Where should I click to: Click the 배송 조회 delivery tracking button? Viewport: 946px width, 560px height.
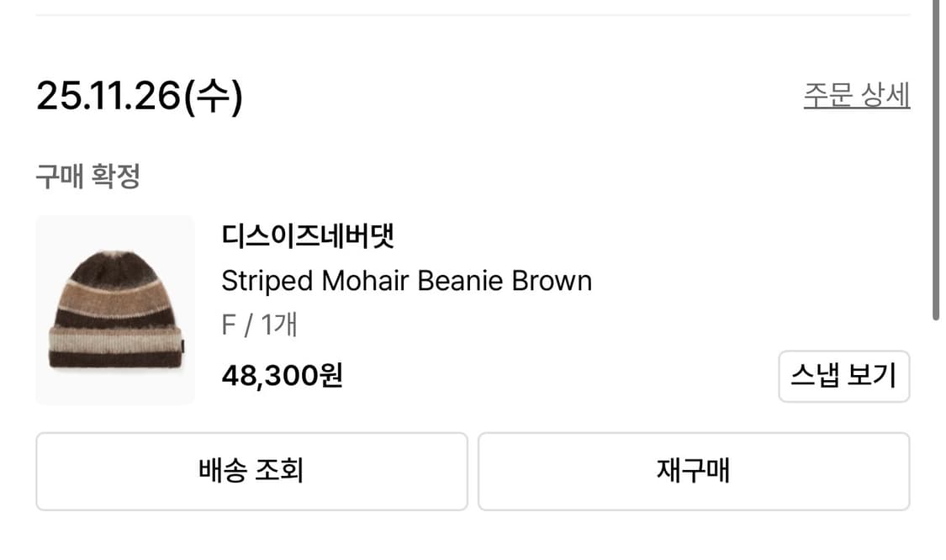pyautogui.click(x=251, y=471)
